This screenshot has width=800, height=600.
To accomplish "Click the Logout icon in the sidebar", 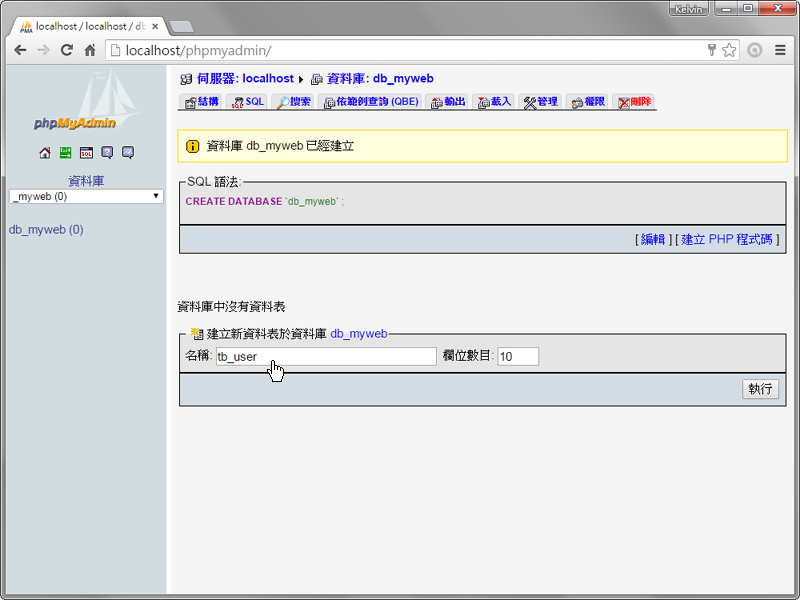I will coord(65,152).
